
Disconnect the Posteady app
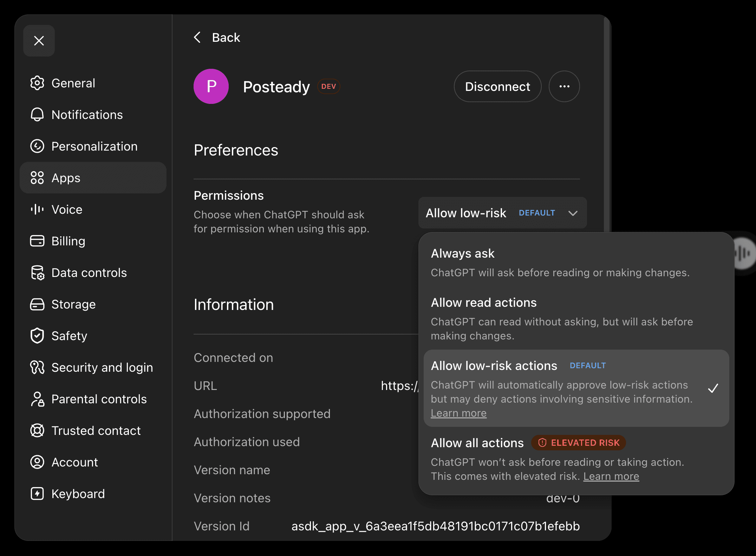(497, 86)
